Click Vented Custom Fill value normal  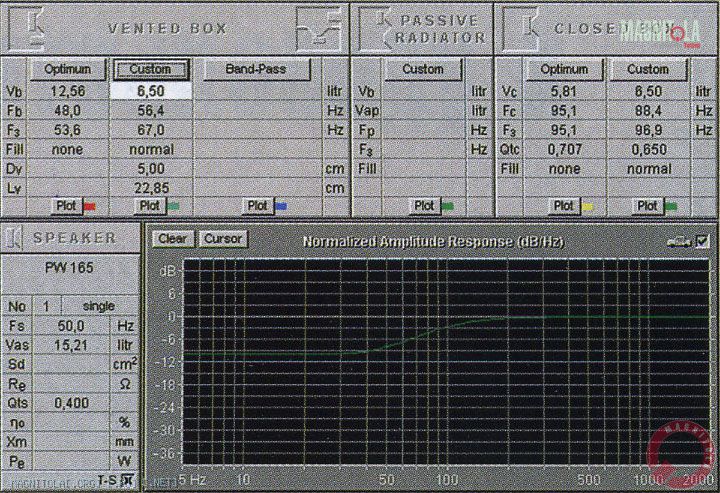[x=151, y=149]
